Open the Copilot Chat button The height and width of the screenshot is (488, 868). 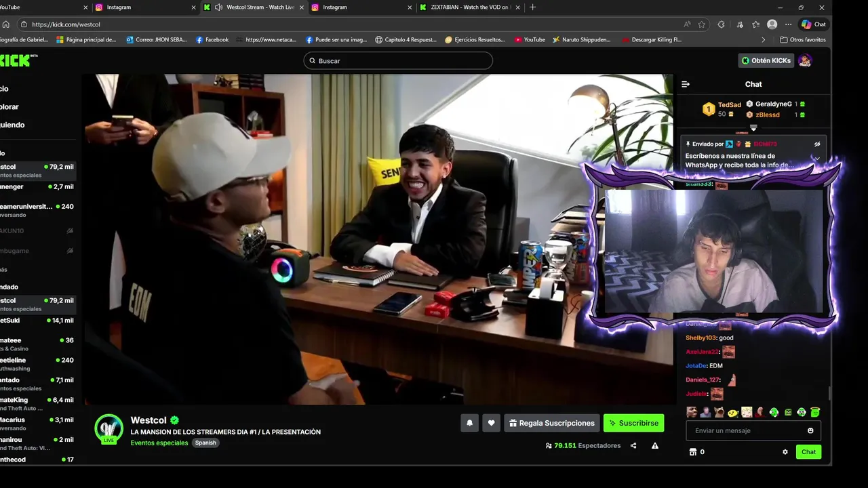814,24
